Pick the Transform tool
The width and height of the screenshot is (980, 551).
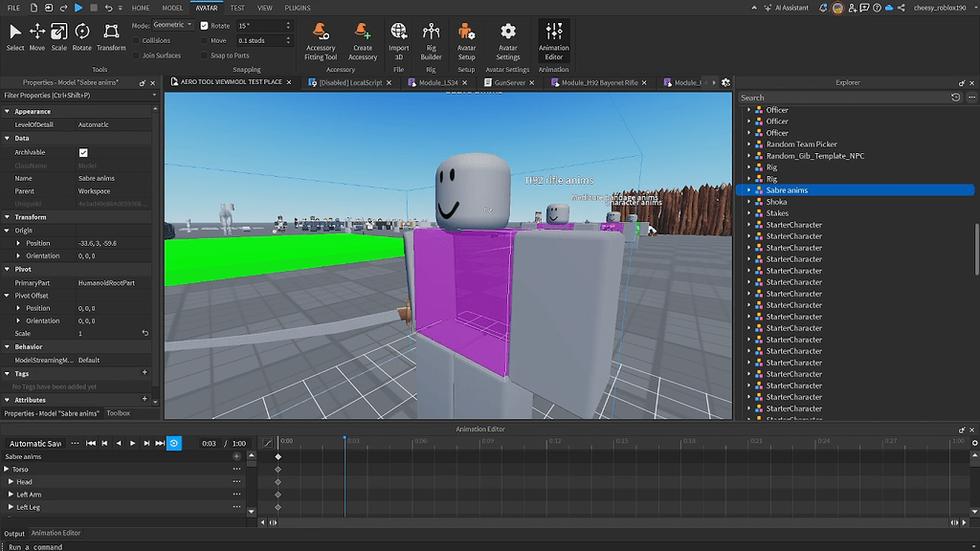[x=111, y=37]
